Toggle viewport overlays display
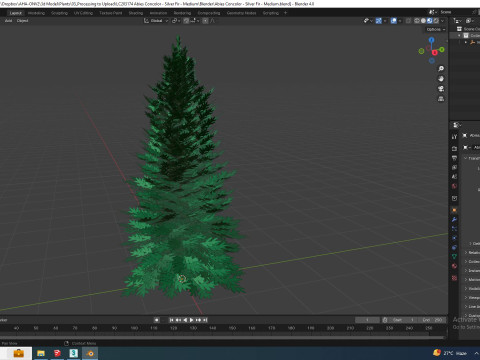This screenshot has width=480, height=360. [394, 21]
